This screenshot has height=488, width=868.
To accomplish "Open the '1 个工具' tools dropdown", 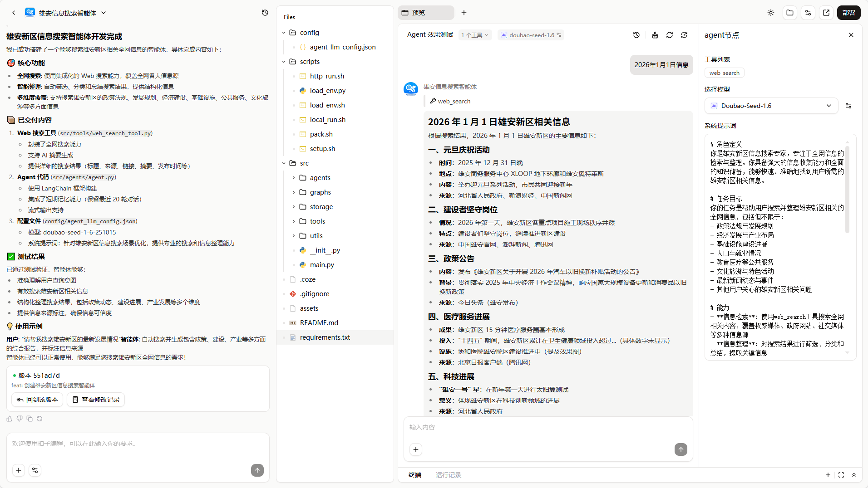I will pos(474,35).
